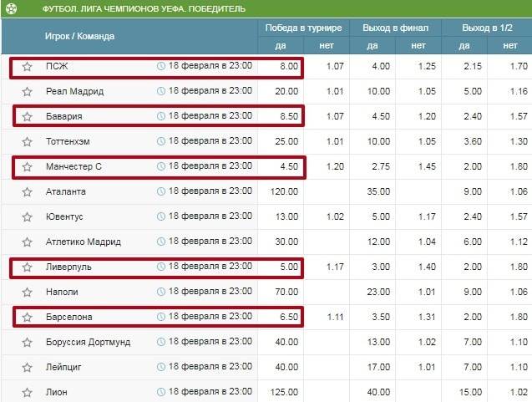Open the Атлетико Мадрид team name
532x402 pixels.
(x=84, y=242)
